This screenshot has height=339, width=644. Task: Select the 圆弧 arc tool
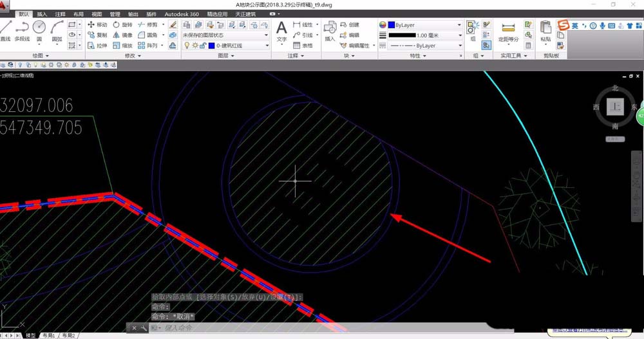pyautogui.click(x=57, y=30)
